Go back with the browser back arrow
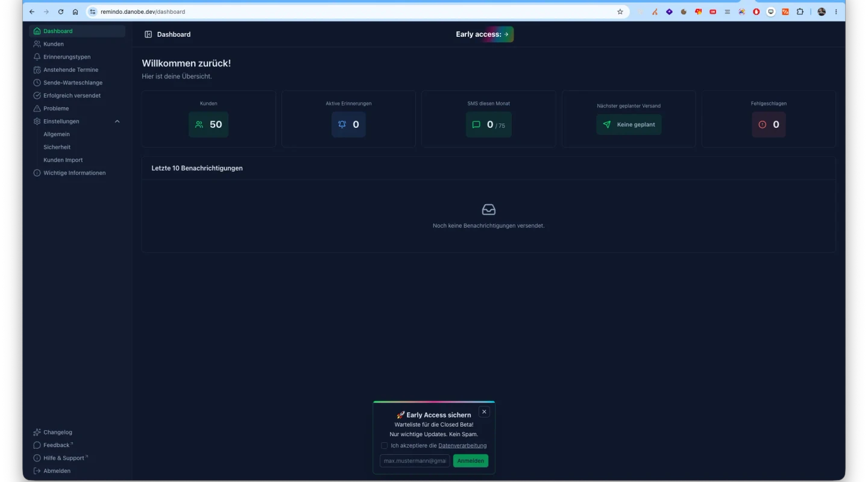This screenshot has height=482, width=868. (x=32, y=11)
